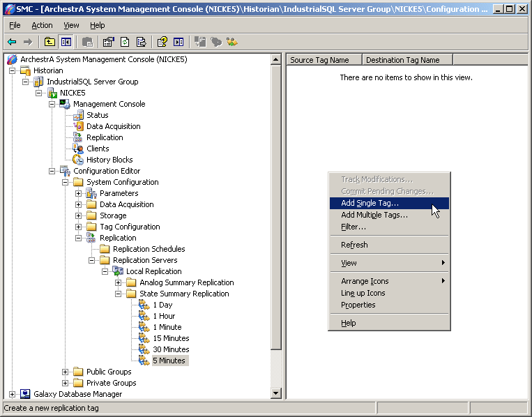Expand the Storage folder
The image size is (532, 417).
pos(78,215)
